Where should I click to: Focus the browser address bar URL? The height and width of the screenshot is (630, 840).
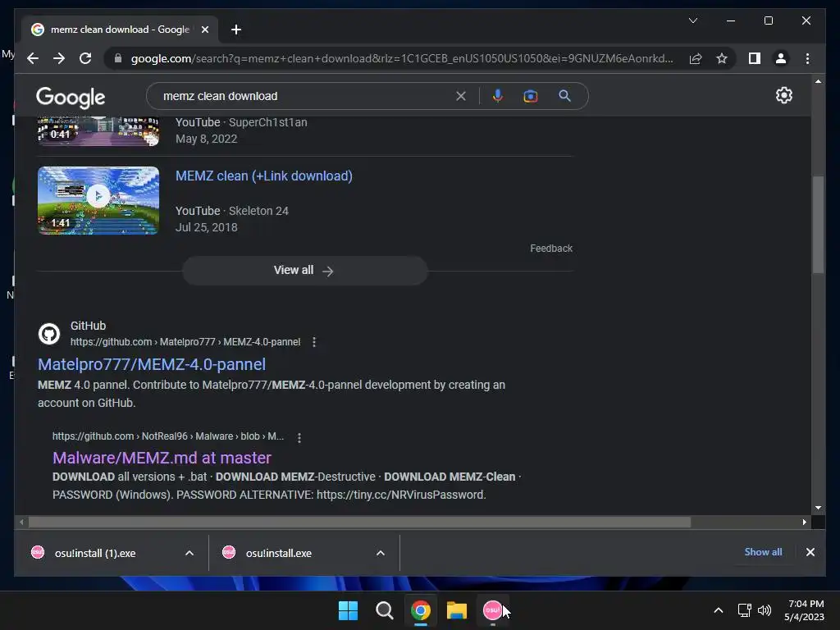point(402,58)
